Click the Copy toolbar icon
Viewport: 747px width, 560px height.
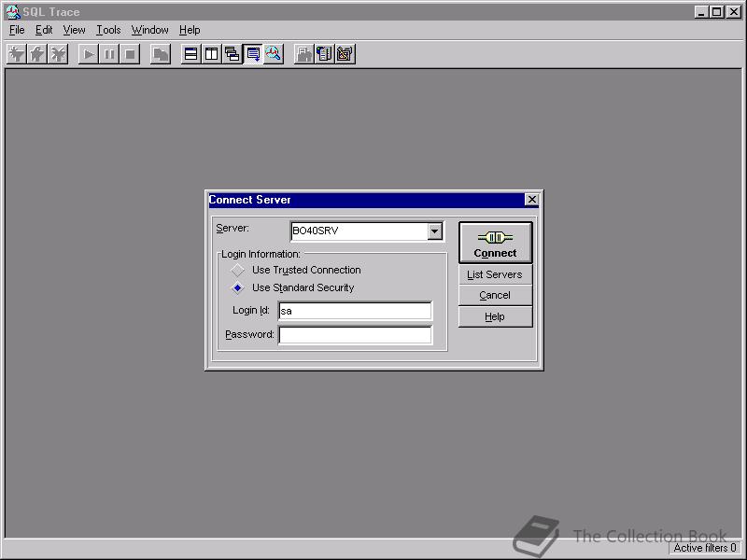(x=160, y=54)
